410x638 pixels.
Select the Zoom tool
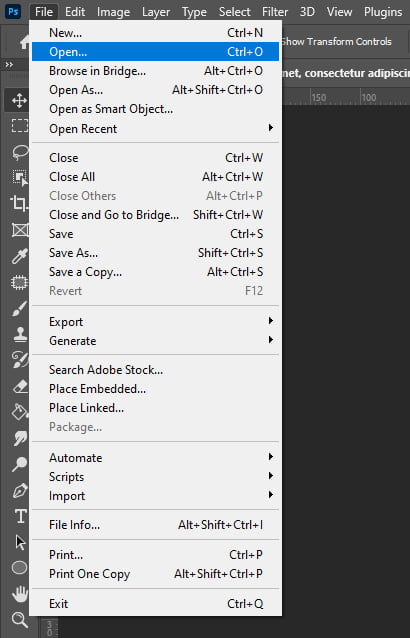[x=19, y=620]
